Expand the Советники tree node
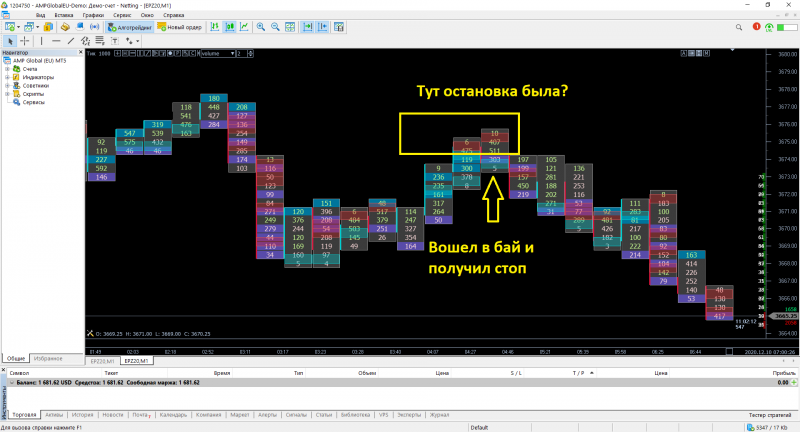This screenshot has width=800, height=432. click(x=8, y=85)
